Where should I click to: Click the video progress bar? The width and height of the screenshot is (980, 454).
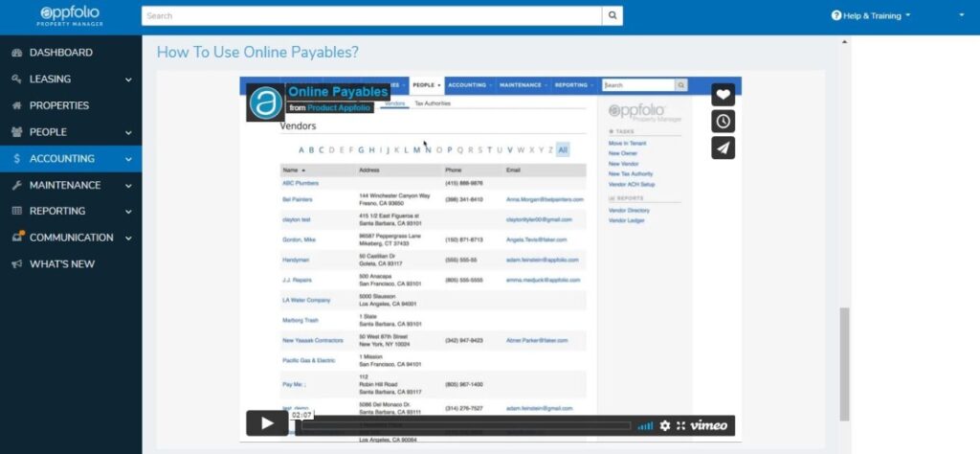coord(466,426)
